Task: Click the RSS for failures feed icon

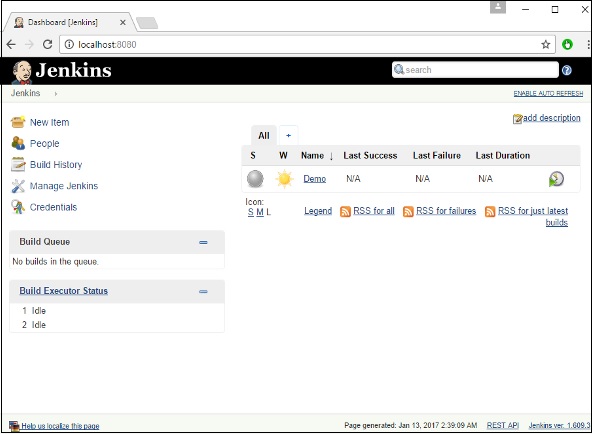Action: 408,211
